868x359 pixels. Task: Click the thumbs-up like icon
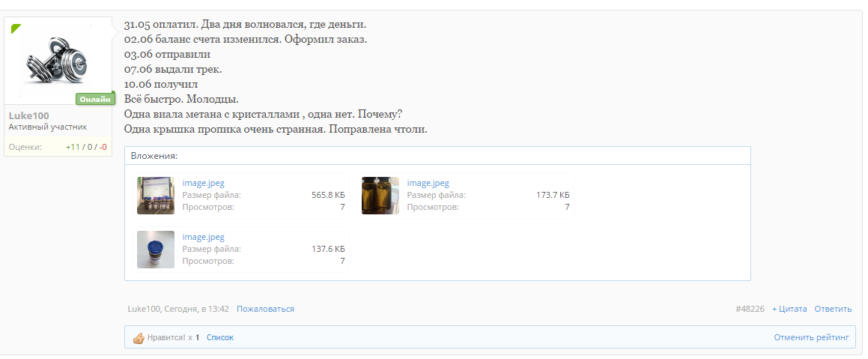138,338
